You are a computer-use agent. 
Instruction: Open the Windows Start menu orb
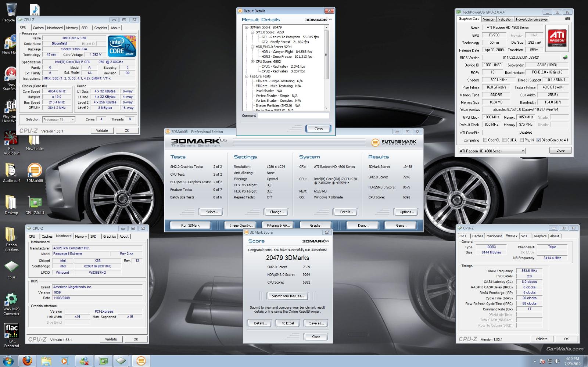pos(8,361)
